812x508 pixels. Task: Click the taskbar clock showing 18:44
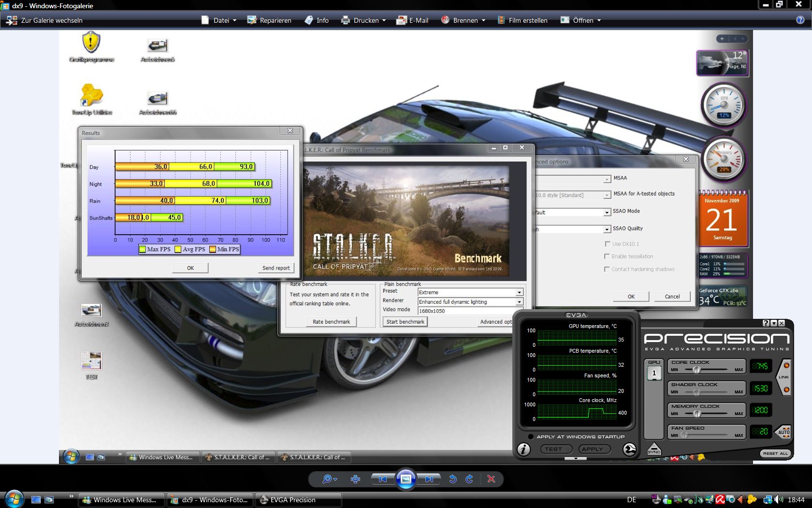[796, 500]
